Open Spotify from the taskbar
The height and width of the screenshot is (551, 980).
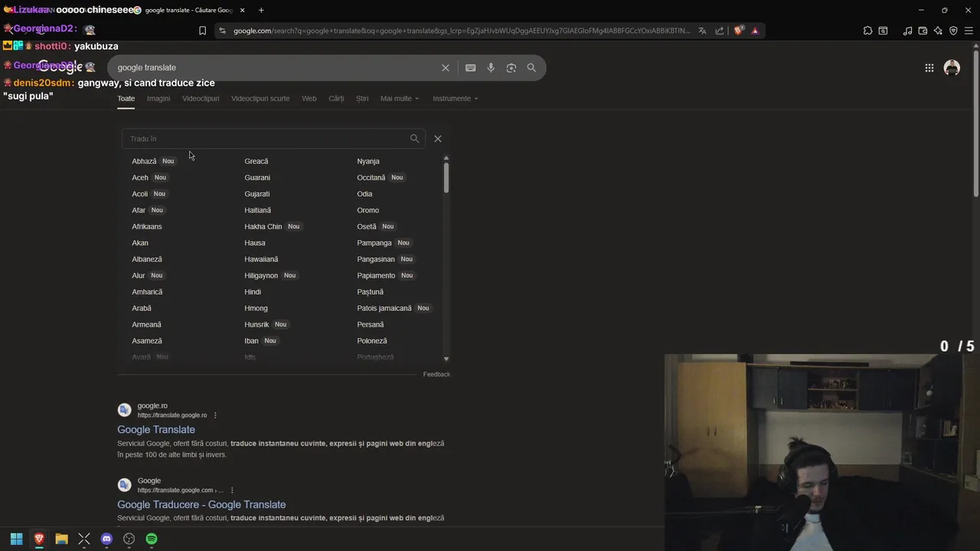(152, 539)
